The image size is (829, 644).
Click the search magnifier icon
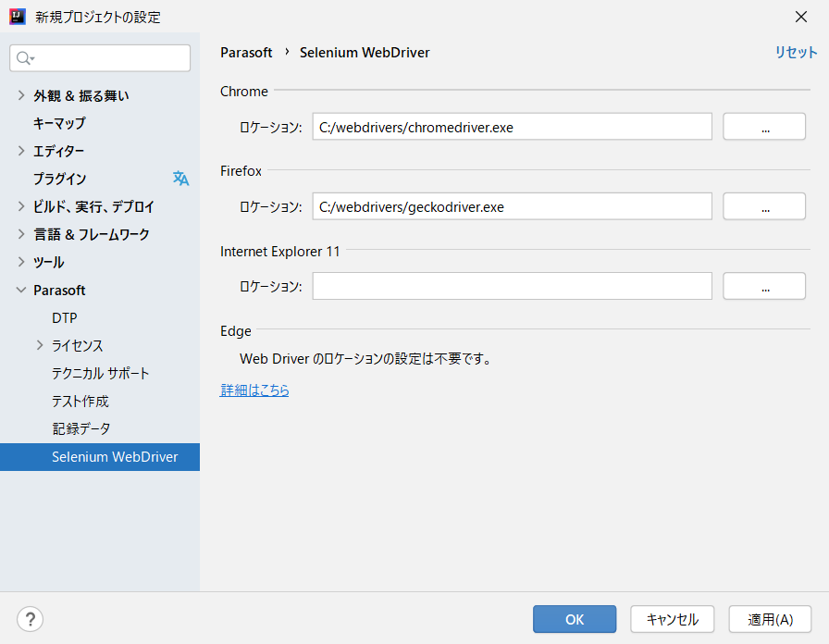pos(24,58)
